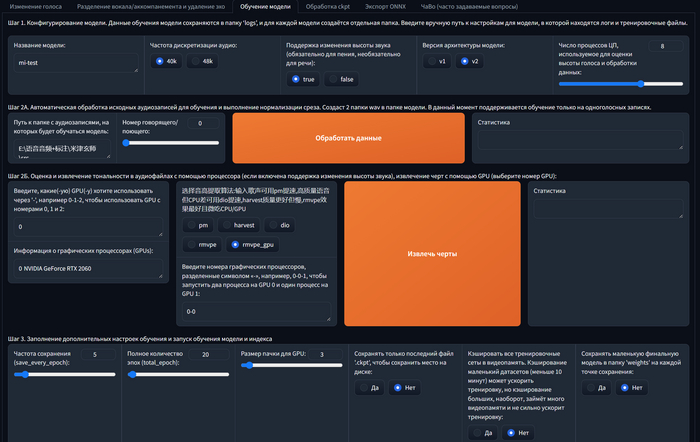
Task: Adjust the speaker number slider
Action: [171, 143]
